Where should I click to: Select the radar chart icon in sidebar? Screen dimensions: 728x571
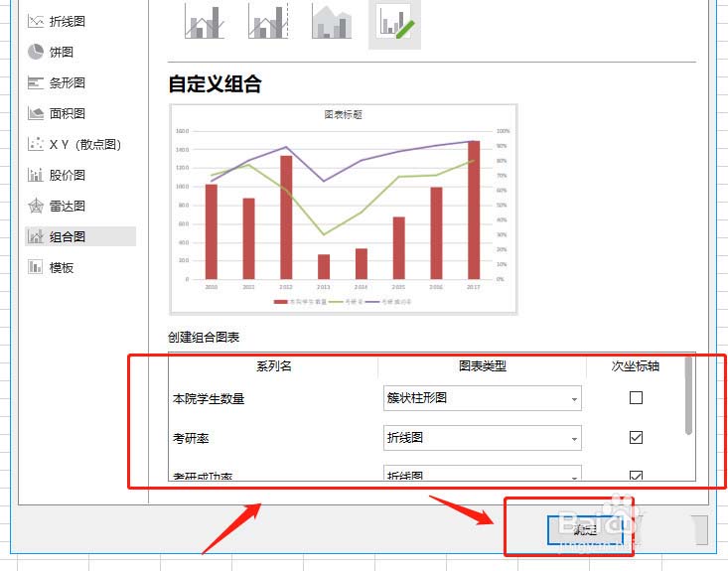36,206
